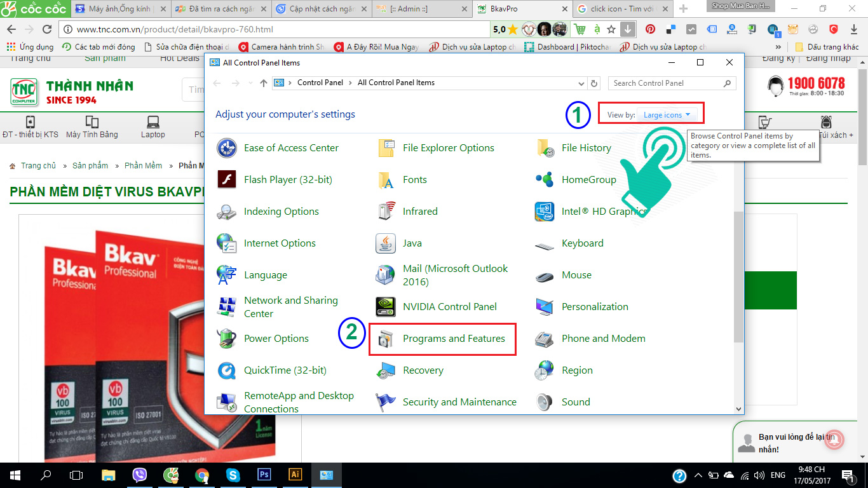
Task: Click the browser address bar URL
Action: [175, 29]
